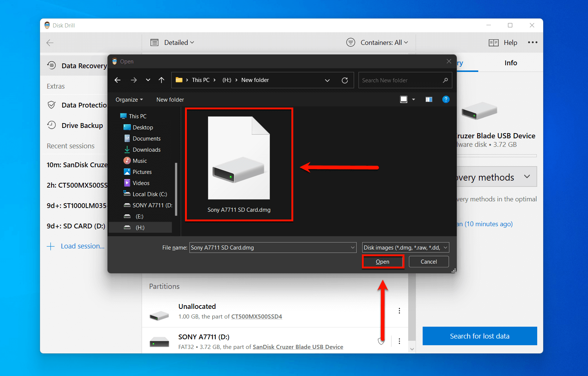Expand the address bar history dropdown
Viewport: 588px width, 376px height.
[x=327, y=80]
